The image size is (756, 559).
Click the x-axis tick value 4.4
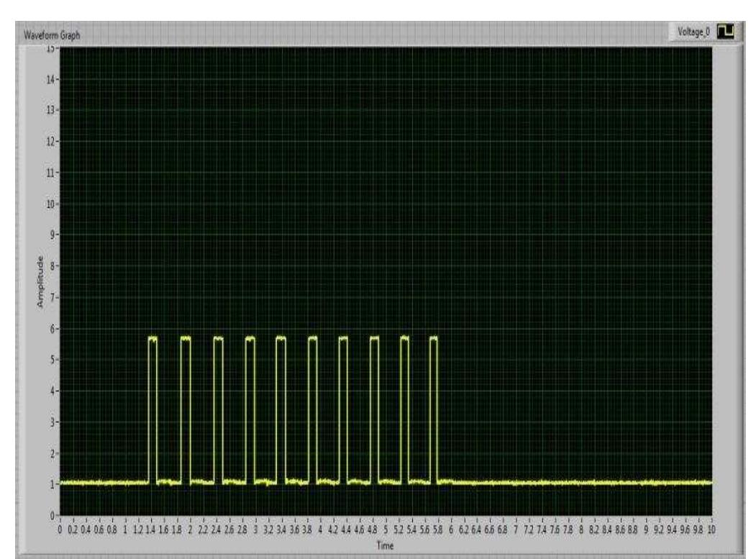click(346, 530)
